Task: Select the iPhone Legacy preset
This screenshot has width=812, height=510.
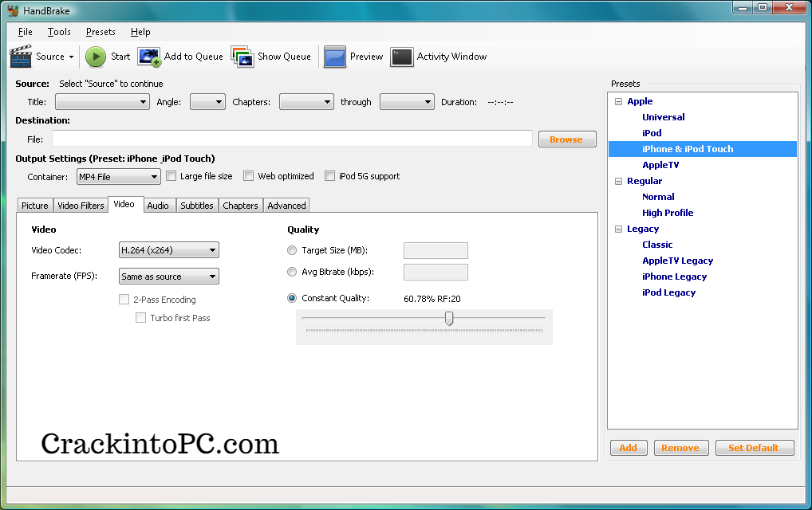Action: [x=674, y=277]
